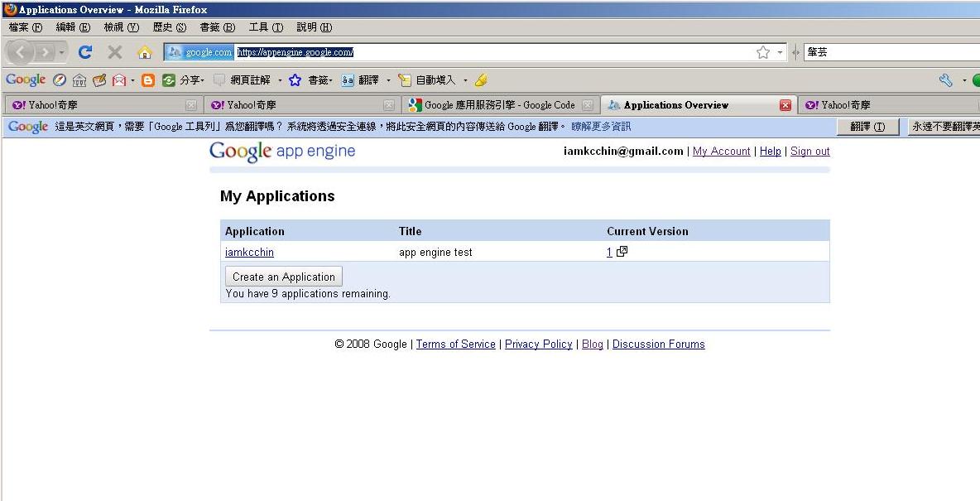This screenshot has width=980, height=501.
Task: Click the 'app engine test' title cell
Action: (435, 252)
